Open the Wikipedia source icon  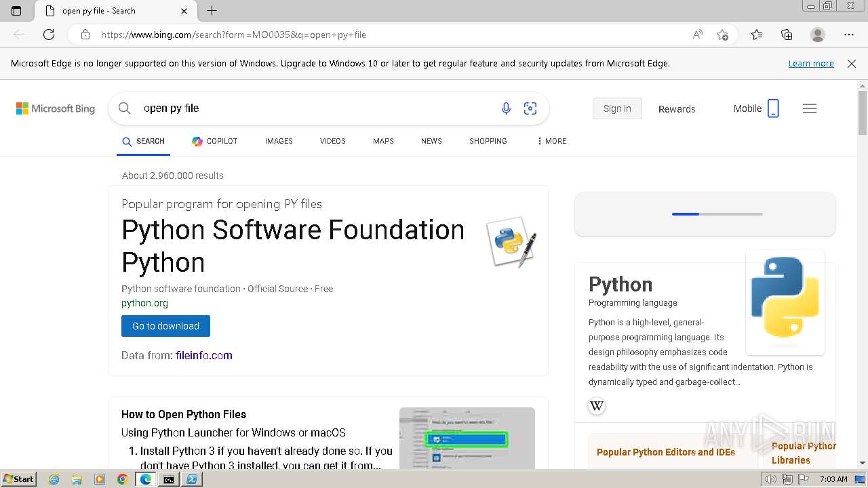[597, 406]
